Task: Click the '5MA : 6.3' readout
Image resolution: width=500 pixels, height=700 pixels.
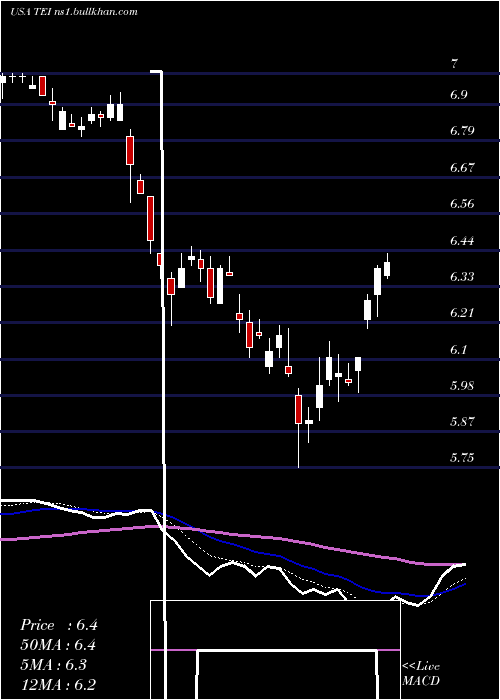Action: (x=53, y=665)
